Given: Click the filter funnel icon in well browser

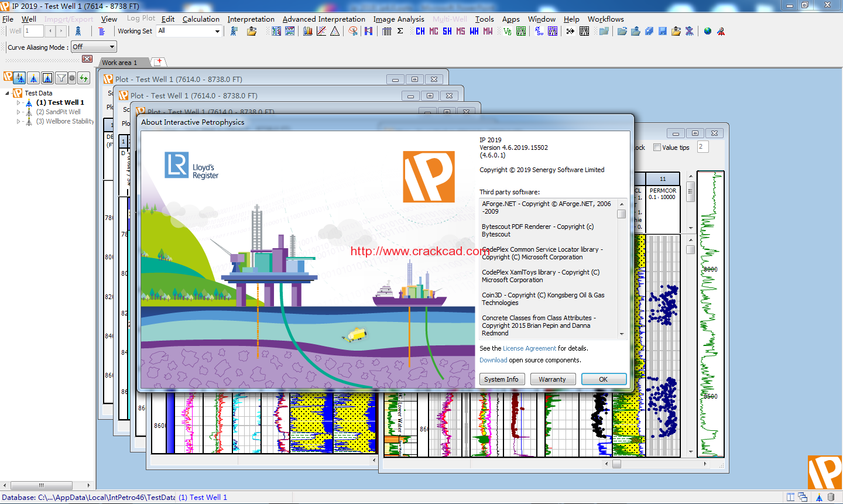Looking at the screenshot, I should tap(61, 77).
